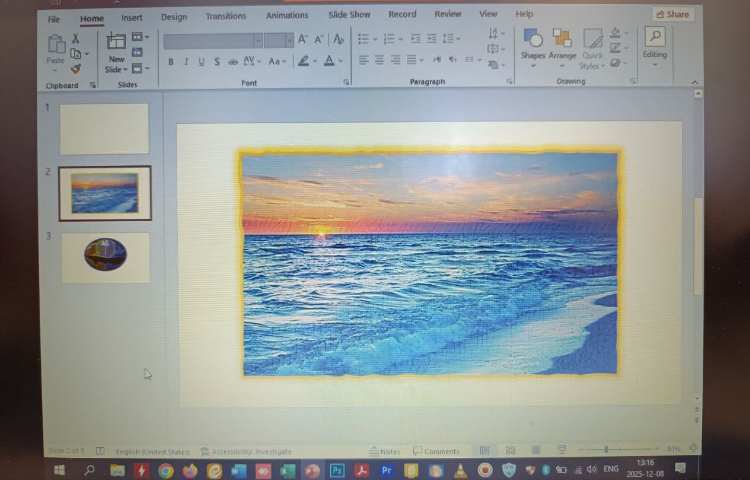750x480 pixels.
Task: Switch to the Transitions tab
Action: pyautogui.click(x=225, y=16)
